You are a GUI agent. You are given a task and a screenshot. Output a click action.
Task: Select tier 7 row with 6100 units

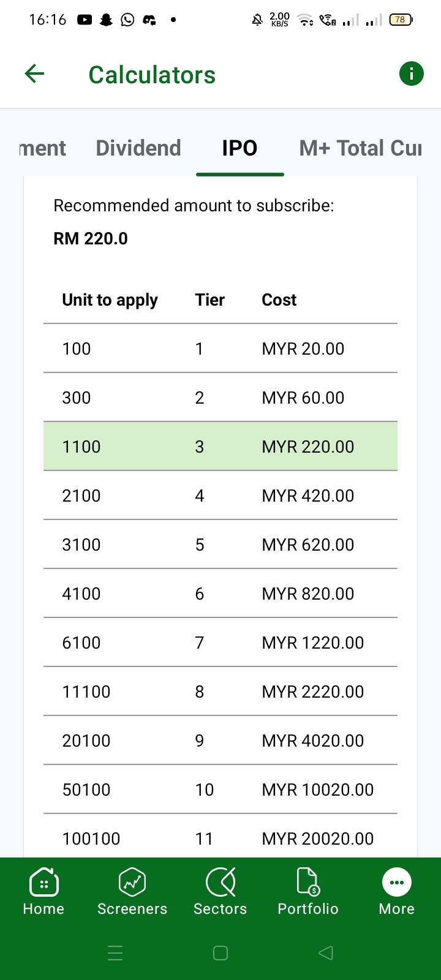pos(221,643)
